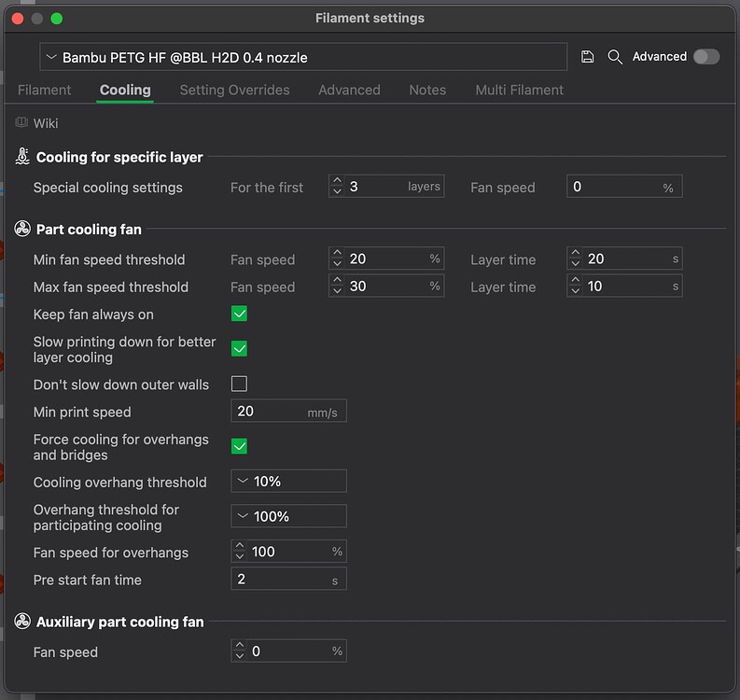This screenshot has width=740, height=700.
Task: Click the Advanced label beside the toggle
Action: point(660,57)
